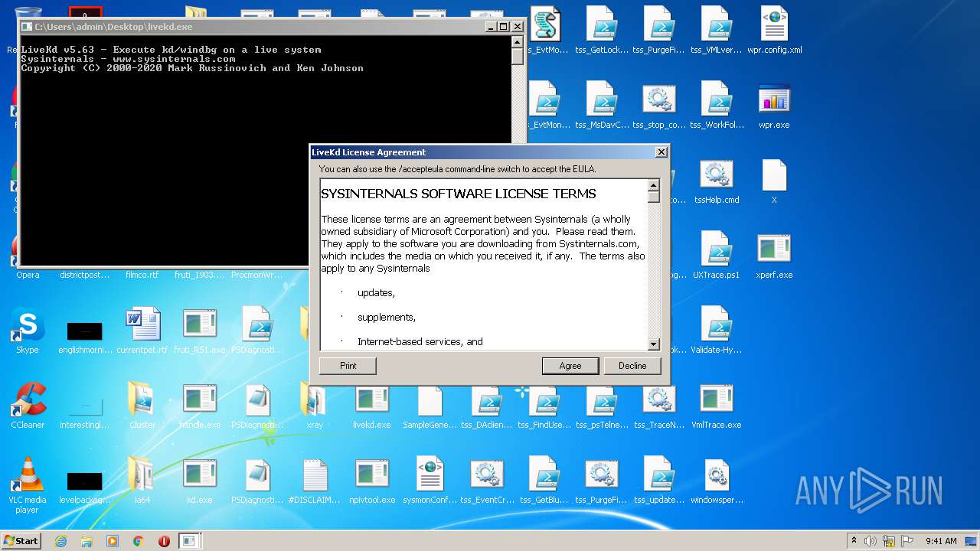Select the filmco.rtf desktop file
Image resolution: width=980 pixels, height=551 pixels.
tap(142, 275)
